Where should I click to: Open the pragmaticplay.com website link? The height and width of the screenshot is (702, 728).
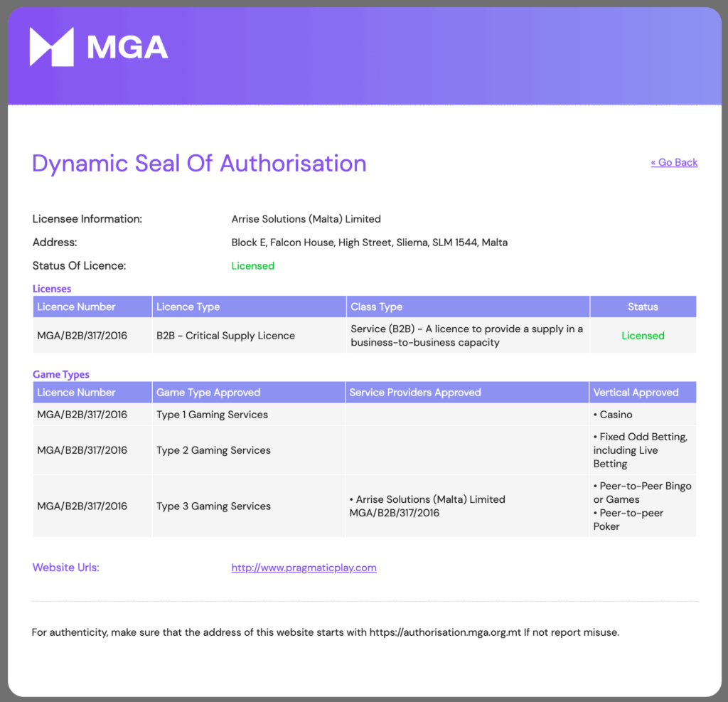(x=304, y=568)
